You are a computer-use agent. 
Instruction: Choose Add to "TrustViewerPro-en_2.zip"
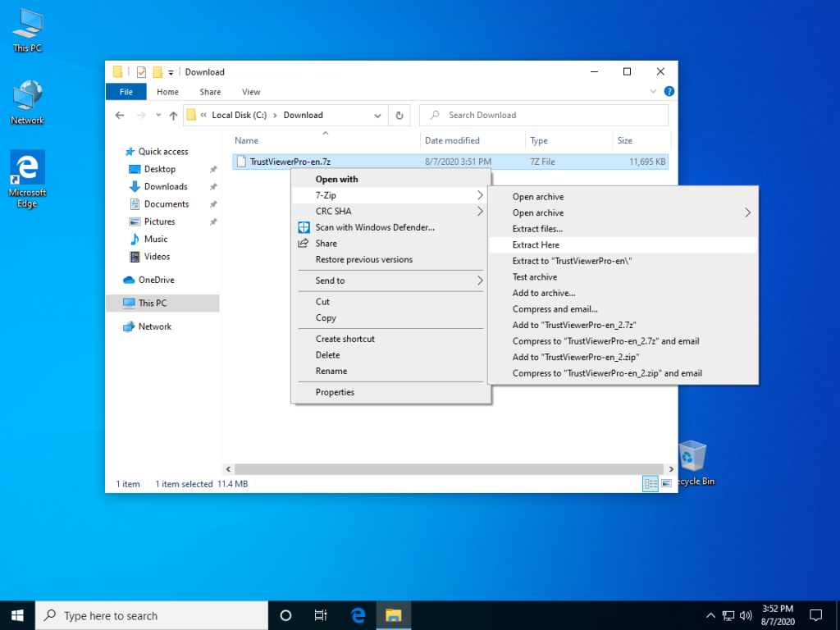tap(623, 358)
